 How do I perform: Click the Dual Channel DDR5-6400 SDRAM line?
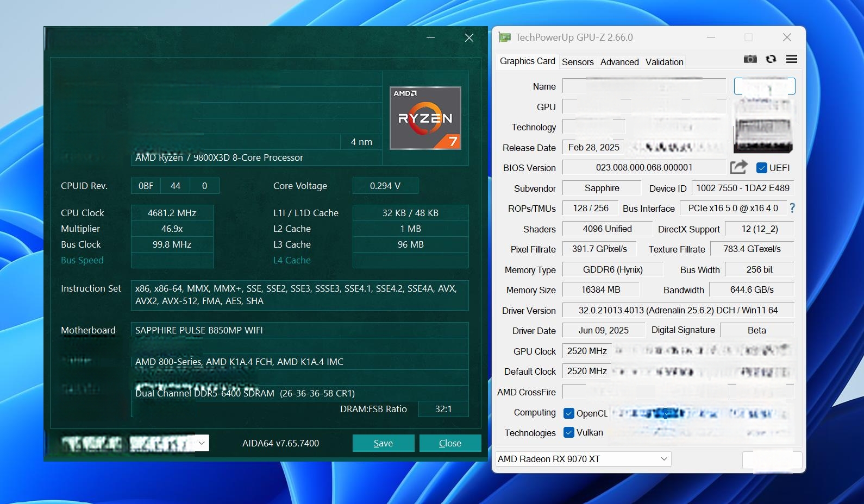pos(299,393)
